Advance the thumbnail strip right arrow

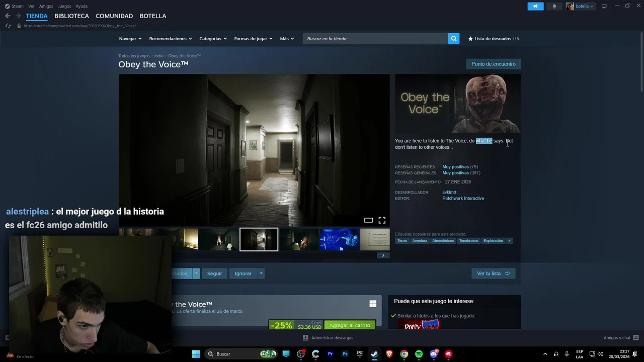[383, 255]
